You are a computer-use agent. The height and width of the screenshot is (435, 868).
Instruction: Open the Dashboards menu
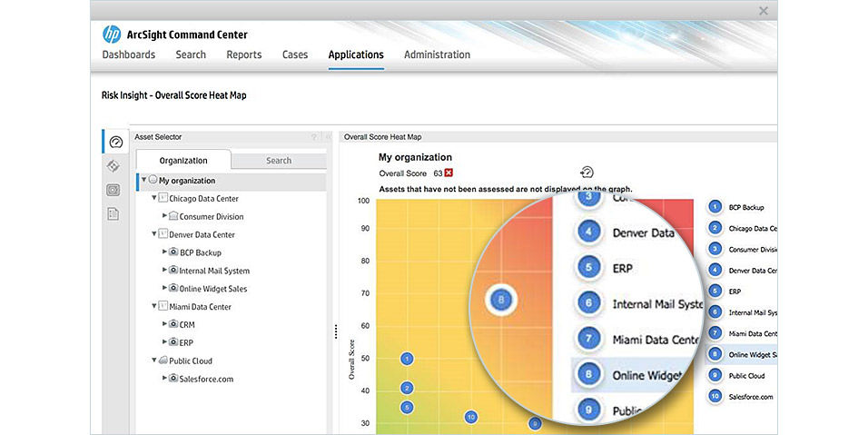(128, 54)
